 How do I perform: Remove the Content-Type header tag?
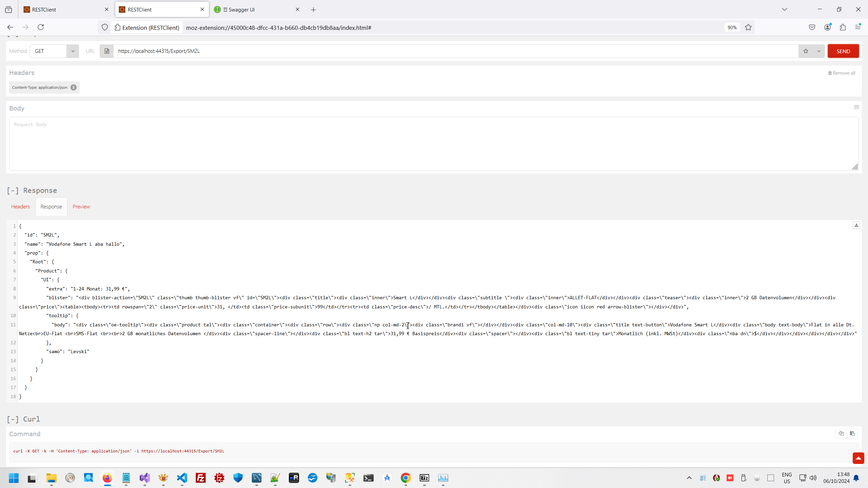tap(74, 87)
